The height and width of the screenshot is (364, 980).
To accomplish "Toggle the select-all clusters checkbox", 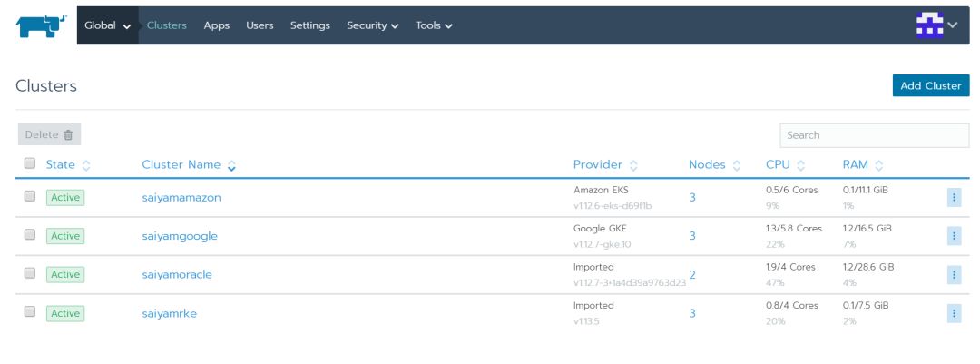I will pos(30,163).
